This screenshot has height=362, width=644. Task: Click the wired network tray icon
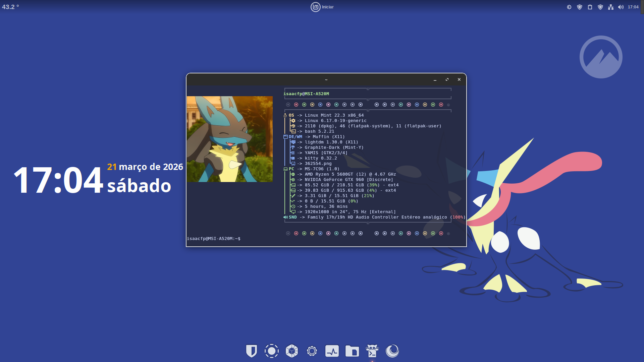tap(611, 7)
